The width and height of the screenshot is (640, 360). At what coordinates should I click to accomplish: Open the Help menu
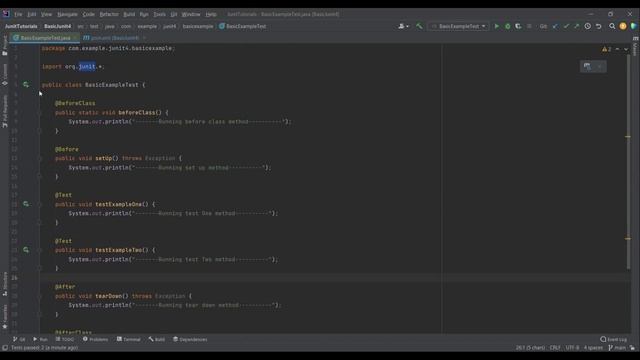[x=211, y=14]
